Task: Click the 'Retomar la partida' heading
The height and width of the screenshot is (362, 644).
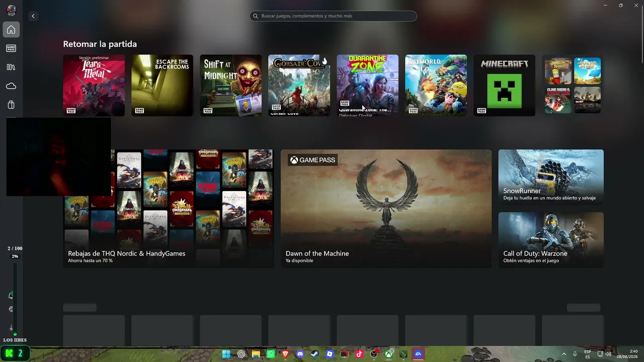Action: coord(100,44)
